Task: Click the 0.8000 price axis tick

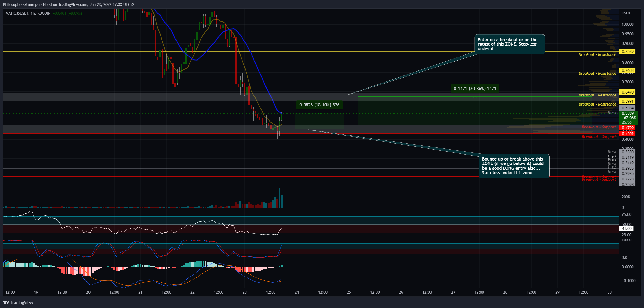Action: click(627, 63)
